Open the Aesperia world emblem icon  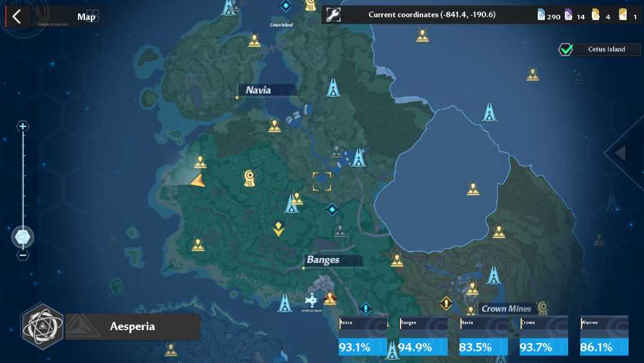[x=43, y=326]
